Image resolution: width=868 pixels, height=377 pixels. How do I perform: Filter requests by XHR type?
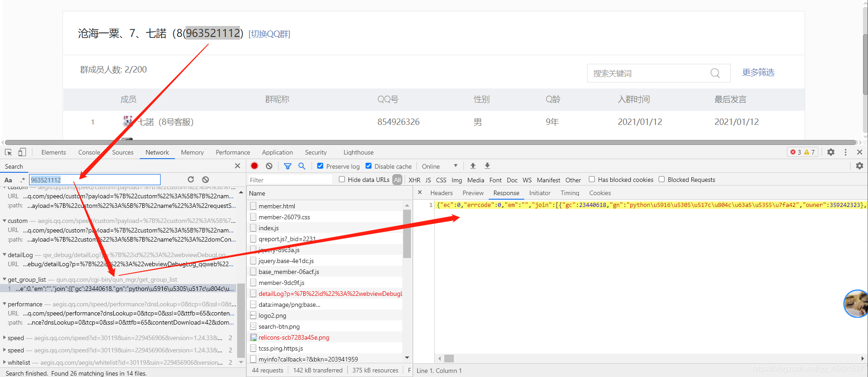[x=414, y=180]
